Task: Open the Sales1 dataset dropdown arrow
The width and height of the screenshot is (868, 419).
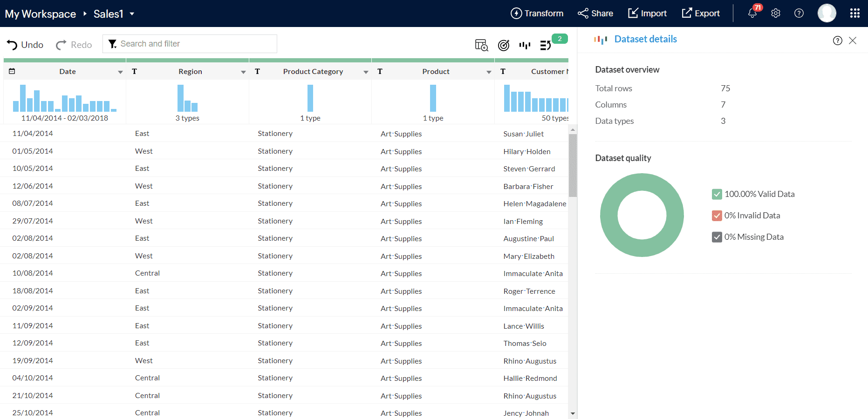Action: tap(132, 14)
